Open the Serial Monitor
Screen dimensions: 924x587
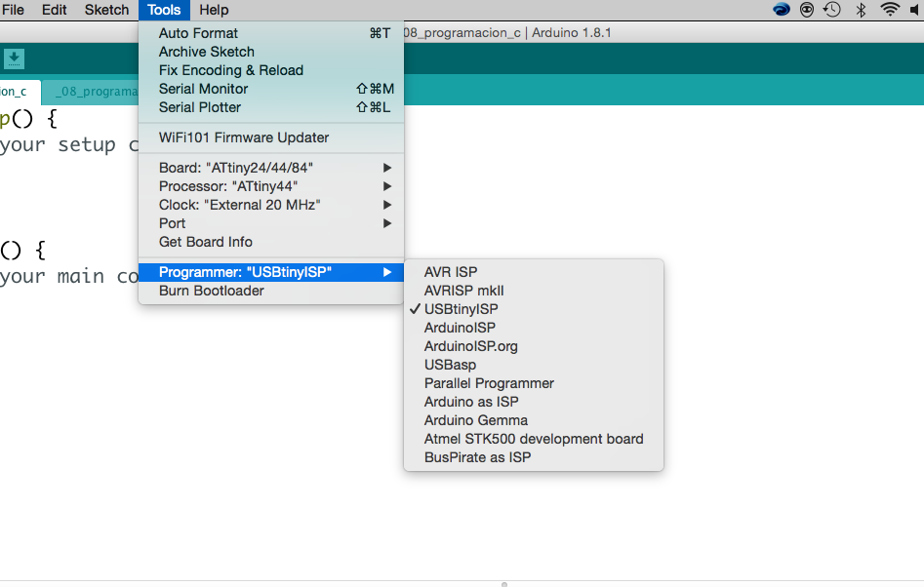pyautogui.click(x=271, y=89)
